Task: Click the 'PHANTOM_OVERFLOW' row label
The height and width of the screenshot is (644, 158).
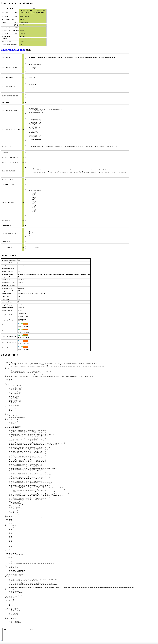Action: pos(9,110)
